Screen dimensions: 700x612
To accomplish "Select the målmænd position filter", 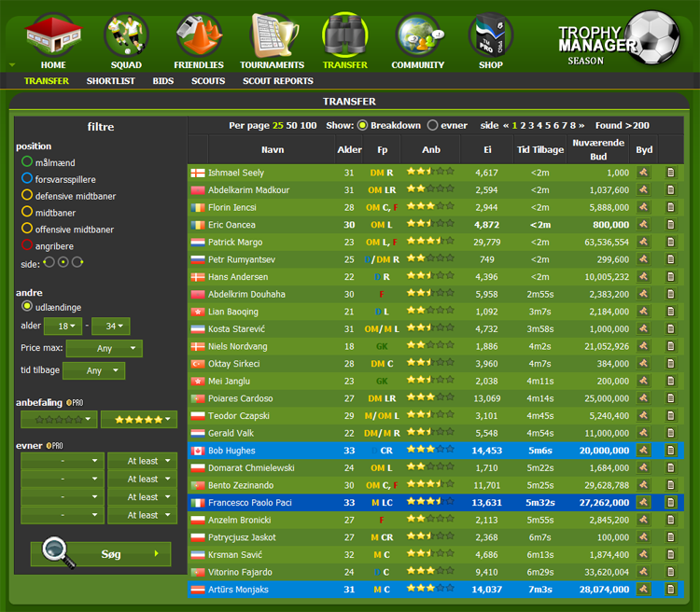I will (x=27, y=162).
